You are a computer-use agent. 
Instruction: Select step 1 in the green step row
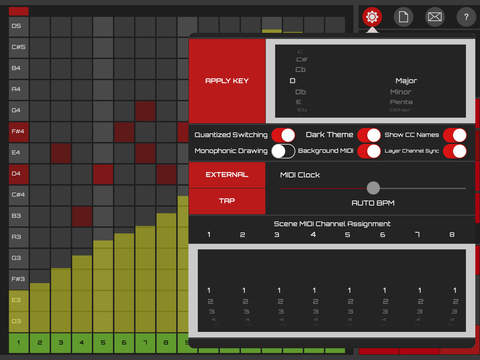pyautogui.click(x=19, y=343)
